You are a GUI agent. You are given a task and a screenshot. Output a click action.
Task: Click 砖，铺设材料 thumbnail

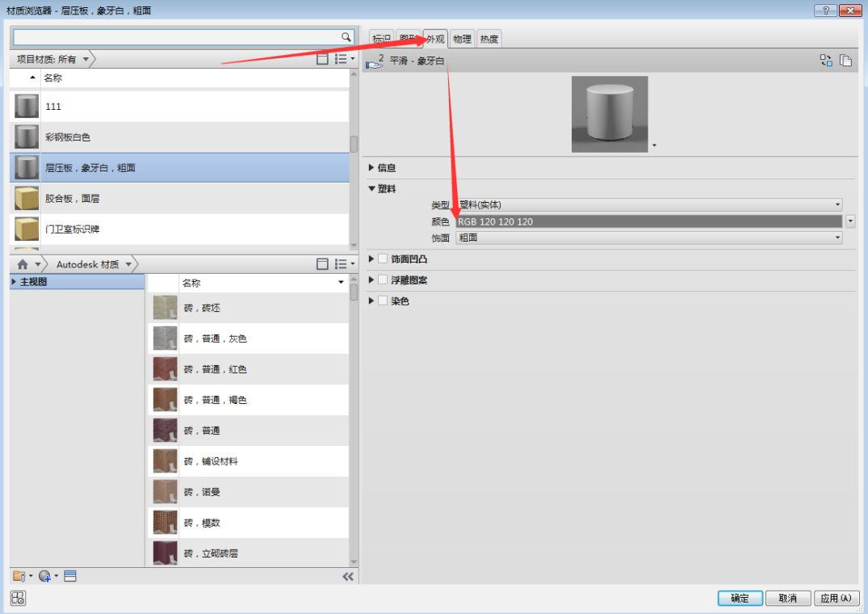[x=165, y=461]
